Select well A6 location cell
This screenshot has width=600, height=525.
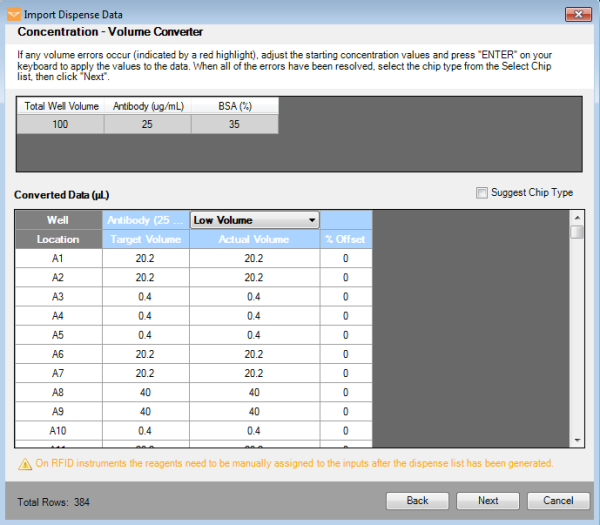[x=59, y=354]
